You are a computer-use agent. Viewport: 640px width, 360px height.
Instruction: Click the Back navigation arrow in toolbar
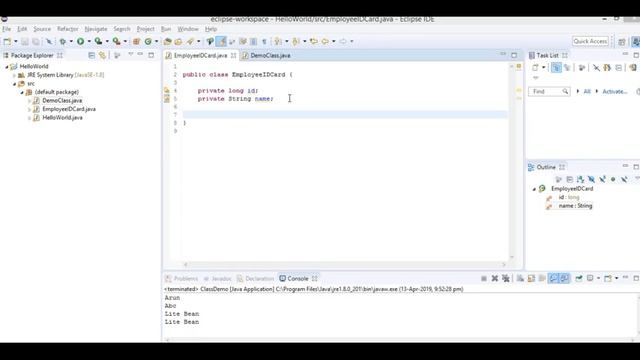(325, 41)
